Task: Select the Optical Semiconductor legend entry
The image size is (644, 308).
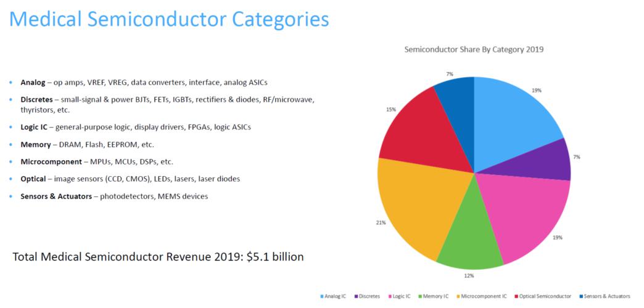Action: tap(545, 296)
